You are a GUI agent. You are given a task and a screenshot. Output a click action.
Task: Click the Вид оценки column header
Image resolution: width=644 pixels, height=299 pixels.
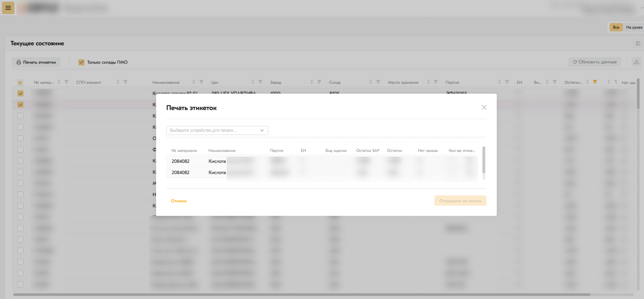coord(336,151)
